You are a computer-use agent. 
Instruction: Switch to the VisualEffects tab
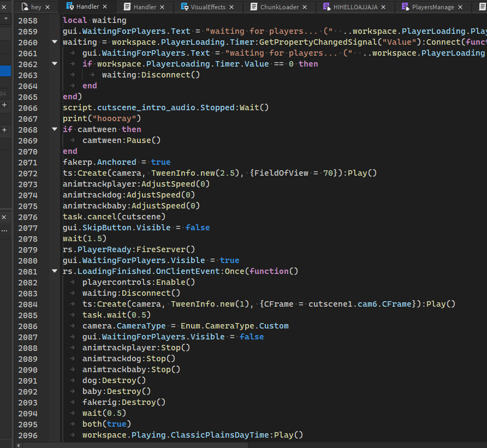pyautogui.click(x=207, y=7)
